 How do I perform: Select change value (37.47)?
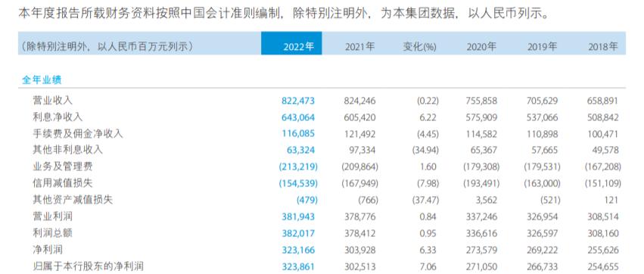pyautogui.click(x=425, y=201)
